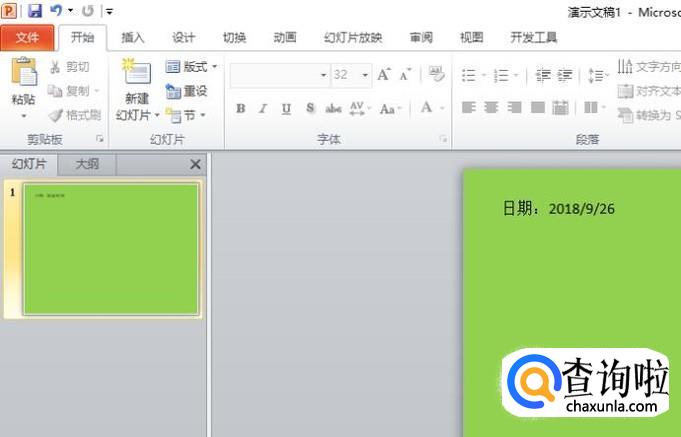Image resolution: width=681 pixels, height=437 pixels.
Task: Align text left
Action: pyautogui.click(x=469, y=107)
